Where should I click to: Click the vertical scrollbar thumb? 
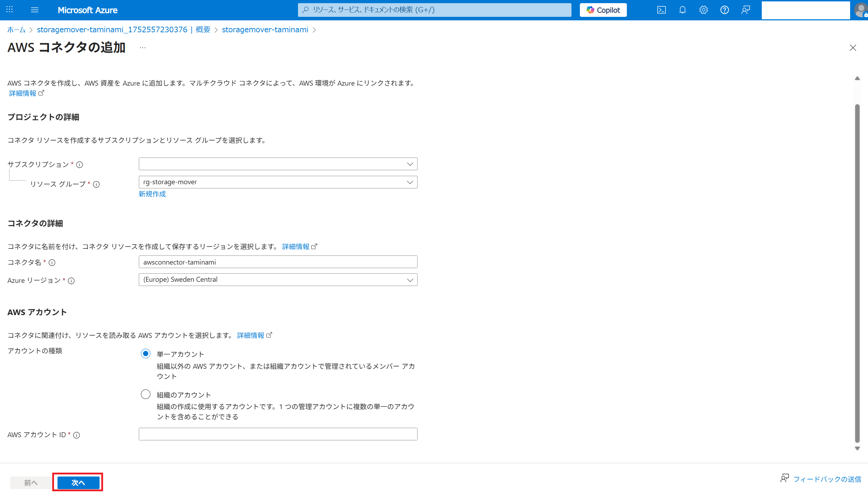tap(857, 274)
